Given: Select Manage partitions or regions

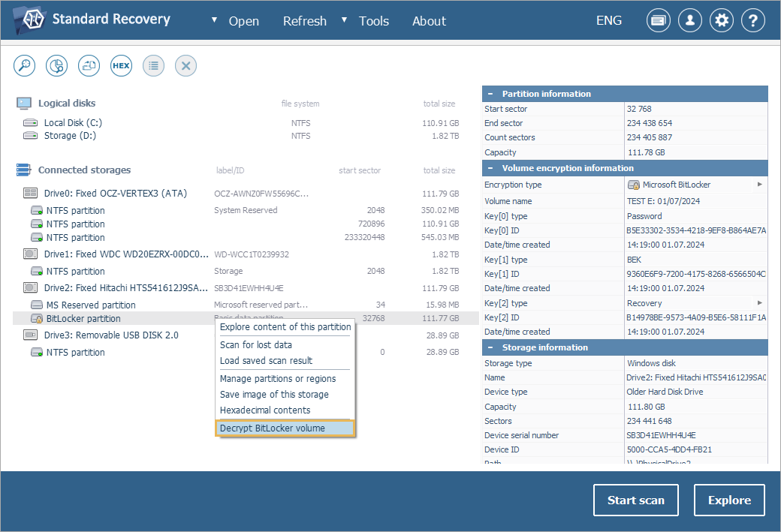Looking at the screenshot, I should (x=285, y=379).
